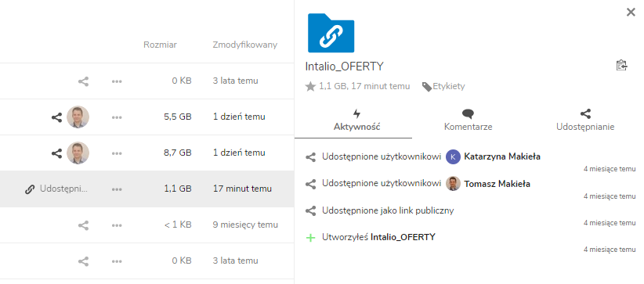Image resolution: width=644 pixels, height=284 pixels.
Task: Open three-dot menu for the 5,5 GB row
Action: [117, 117]
